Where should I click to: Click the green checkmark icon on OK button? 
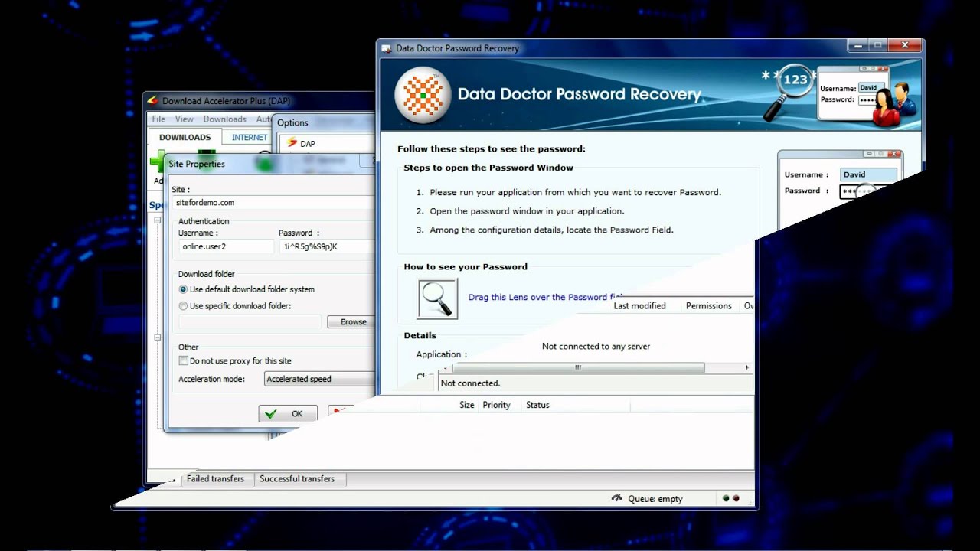point(271,414)
